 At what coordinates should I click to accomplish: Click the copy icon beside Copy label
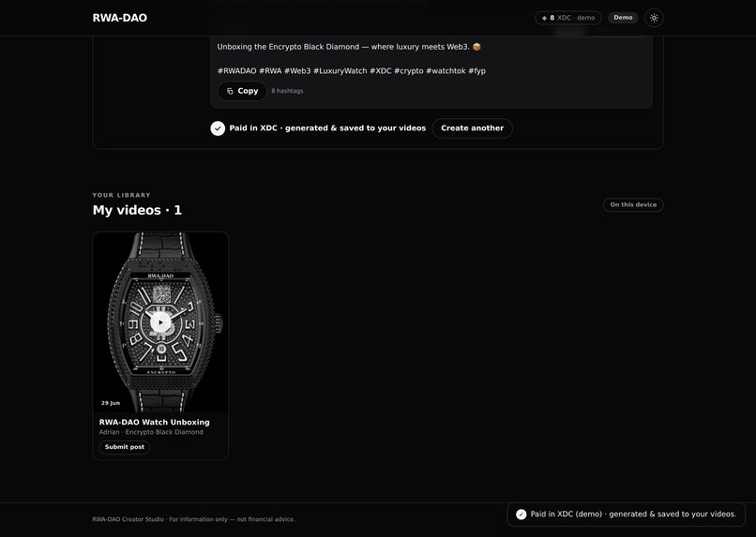(x=230, y=91)
